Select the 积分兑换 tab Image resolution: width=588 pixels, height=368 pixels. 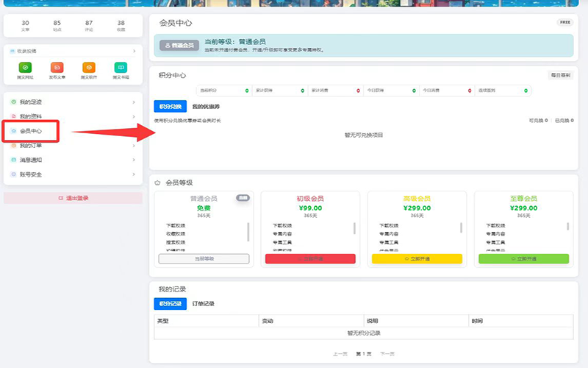(170, 107)
